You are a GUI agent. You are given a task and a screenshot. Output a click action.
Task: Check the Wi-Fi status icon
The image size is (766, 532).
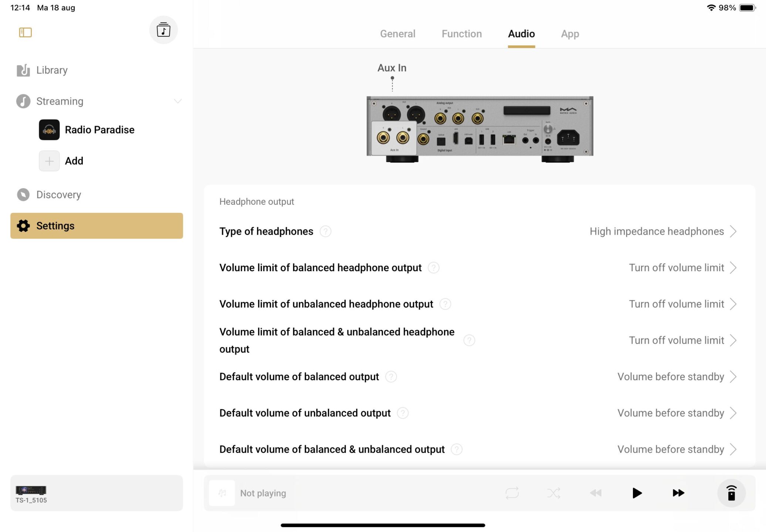pyautogui.click(x=711, y=8)
